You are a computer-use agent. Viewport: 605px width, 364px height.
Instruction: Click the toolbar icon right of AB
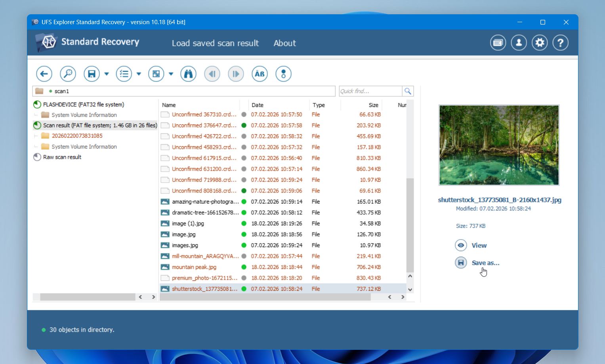click(x=283, y=74)
